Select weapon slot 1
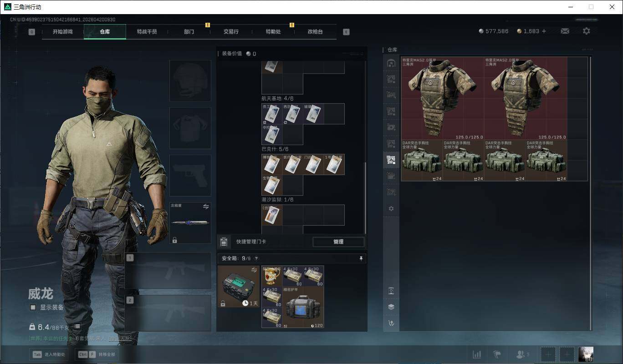This screenshot has height=364, width=623. (168, 271)
